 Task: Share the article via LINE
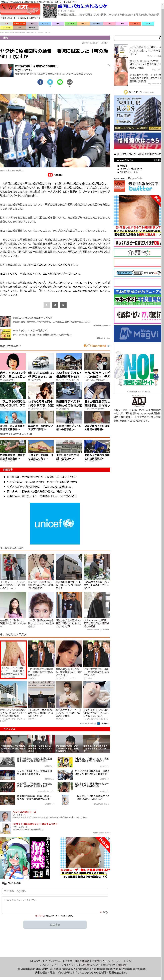click(60, 82)
